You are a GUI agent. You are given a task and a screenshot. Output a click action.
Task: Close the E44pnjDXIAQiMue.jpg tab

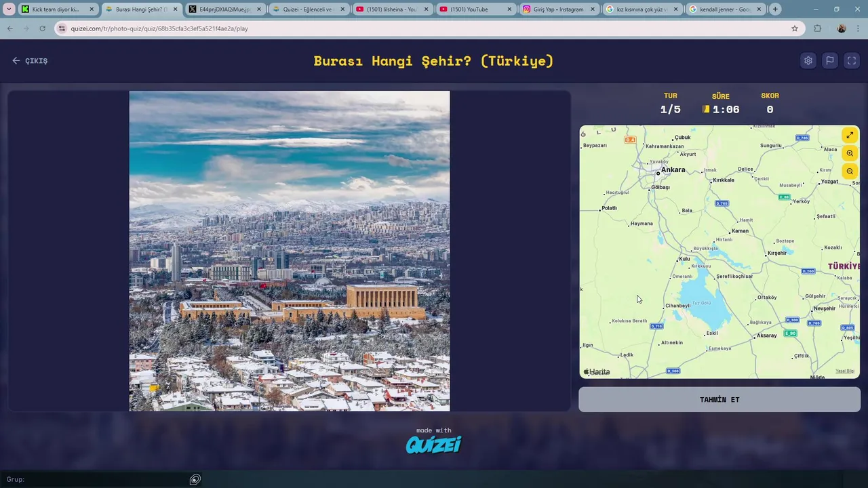pos(259,9)
